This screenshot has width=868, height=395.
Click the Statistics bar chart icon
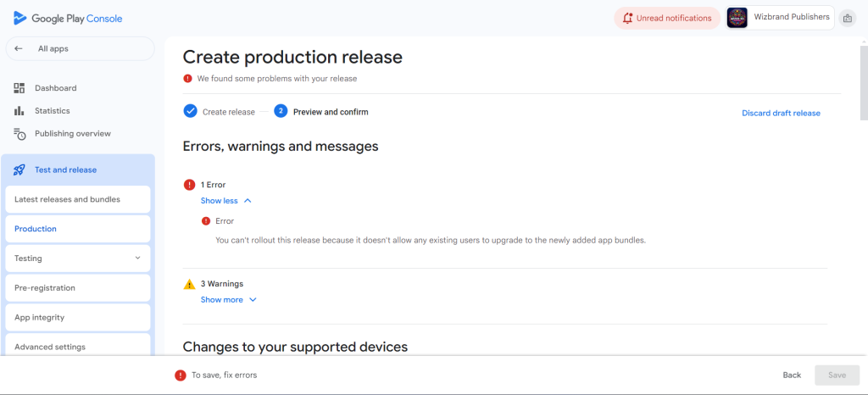[x=19, y=111]
